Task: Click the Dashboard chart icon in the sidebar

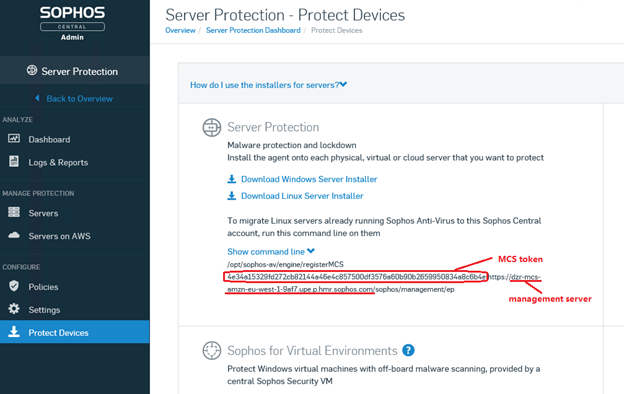Action: pos(14,138)
